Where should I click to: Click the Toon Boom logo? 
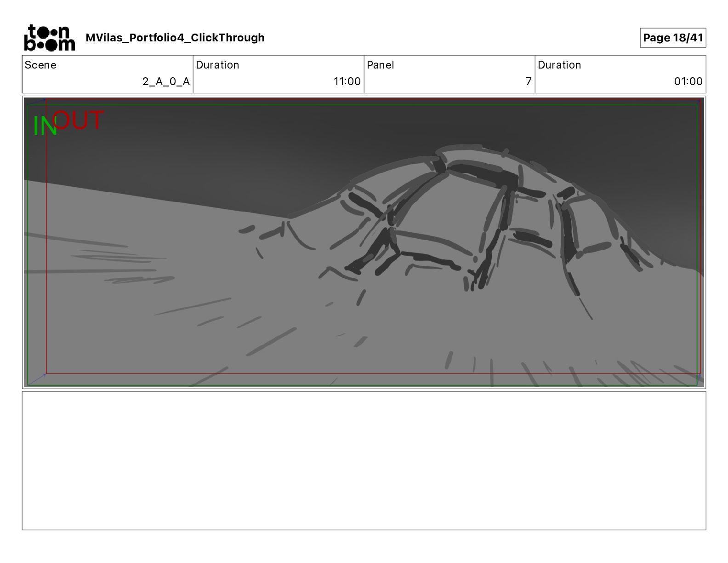click(49, 38)
